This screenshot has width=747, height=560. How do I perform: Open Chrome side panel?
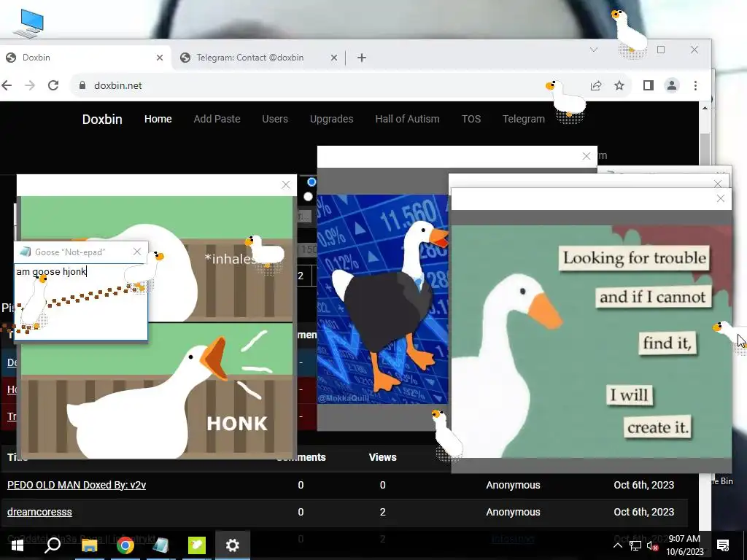(649, 86)
